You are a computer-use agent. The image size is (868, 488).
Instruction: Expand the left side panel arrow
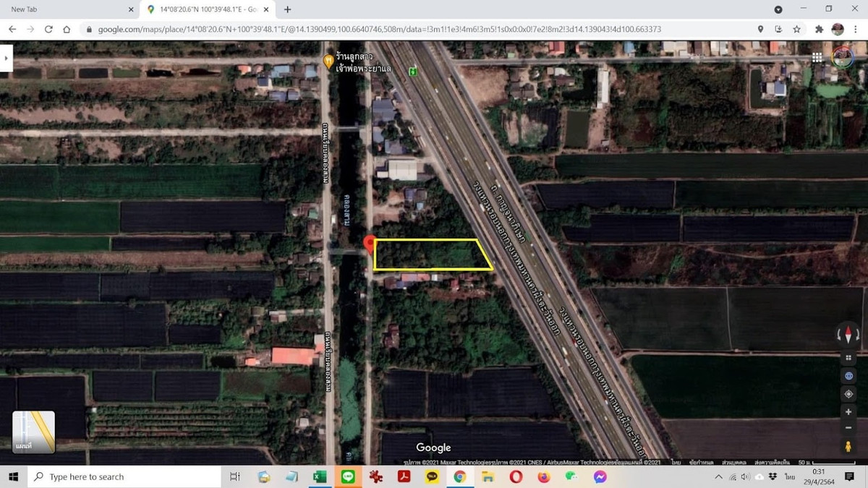7,58
